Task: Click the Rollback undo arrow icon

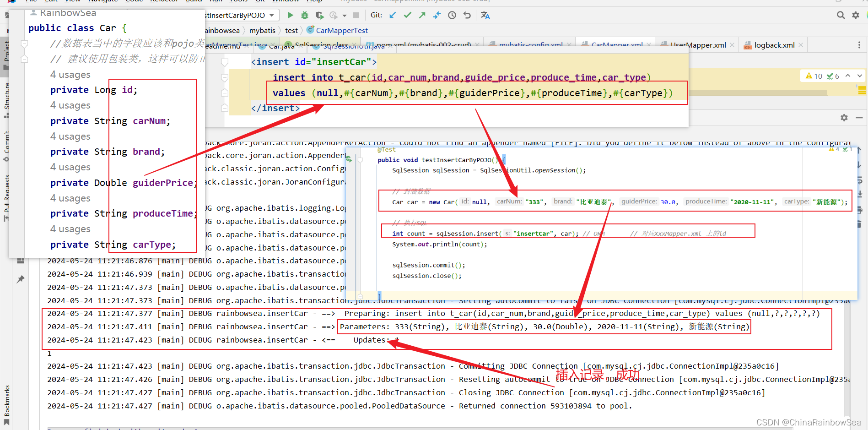Action: coord(467,15)
